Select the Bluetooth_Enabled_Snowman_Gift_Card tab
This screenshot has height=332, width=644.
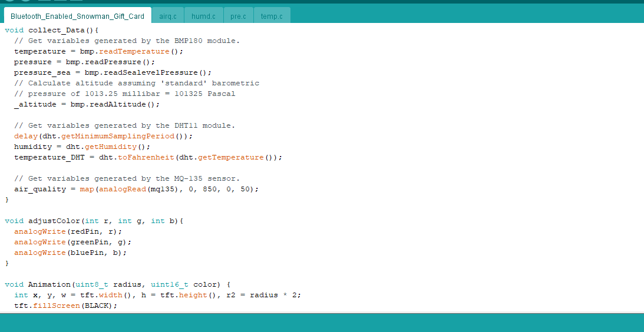tap(77, 16)
